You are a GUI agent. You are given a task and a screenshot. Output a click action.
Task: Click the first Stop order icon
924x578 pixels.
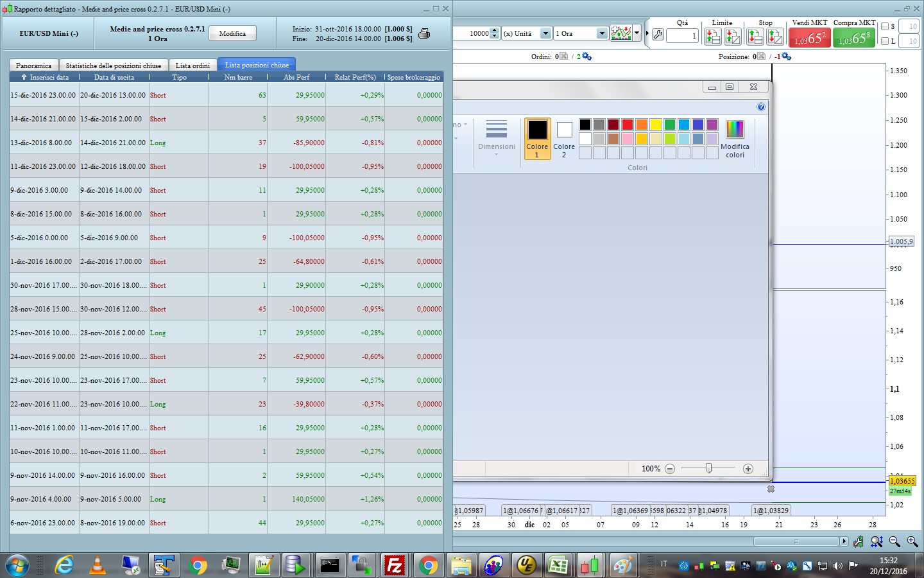click(x=755, y=37)
